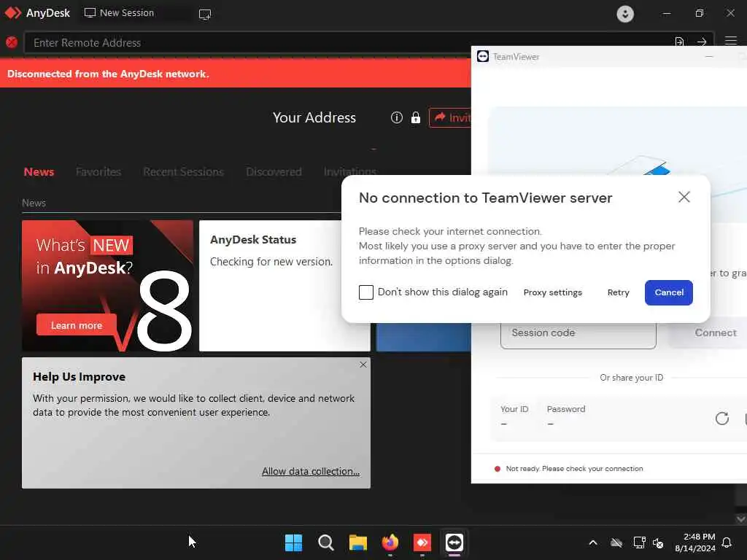Open new tab monitor icon in AnyDesk

205,14
